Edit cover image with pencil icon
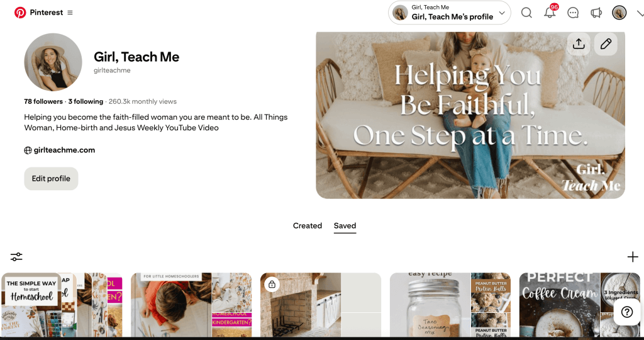644x340 pixels. 606,43
